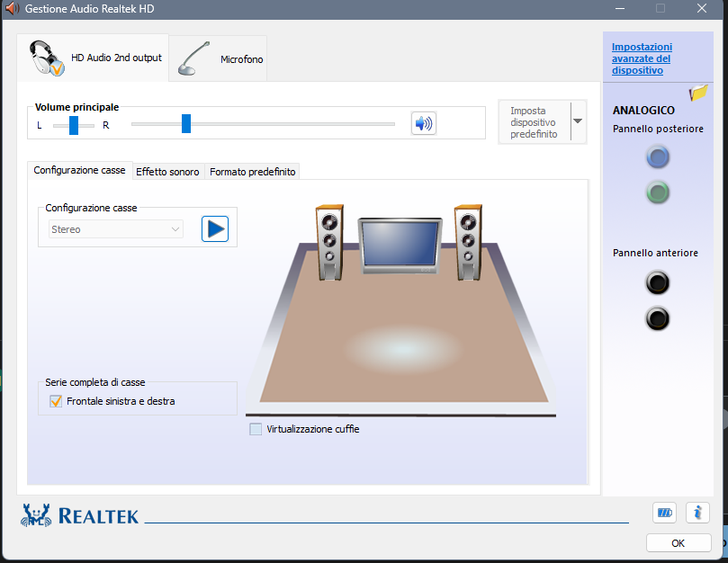
Task: Open Impostazioni avanzate del dispositivo link
Action: click(x=642, y=58)
